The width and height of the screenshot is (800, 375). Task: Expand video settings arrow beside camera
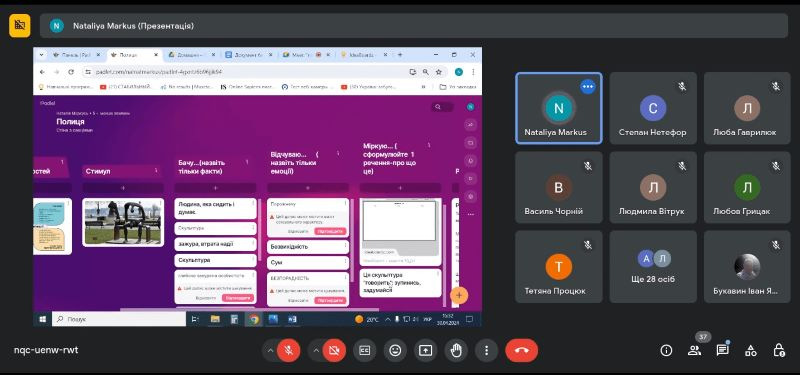(x=316, y=351)
